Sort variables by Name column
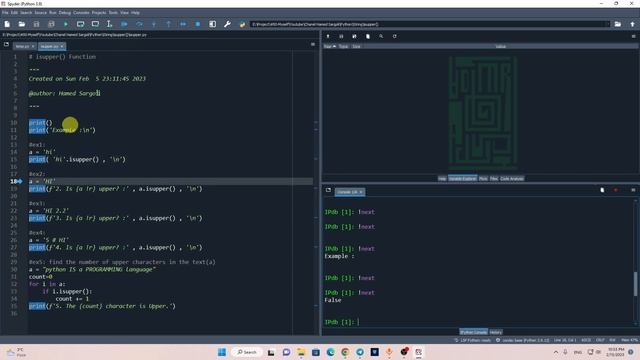 (329, 47)
